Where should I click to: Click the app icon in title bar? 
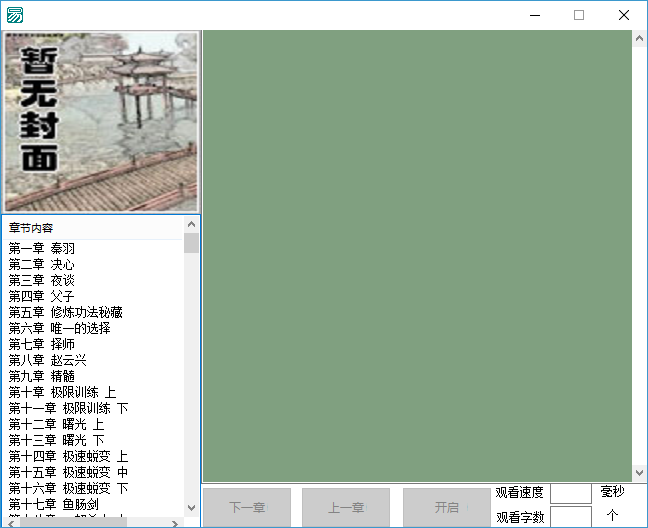[15, 15]
